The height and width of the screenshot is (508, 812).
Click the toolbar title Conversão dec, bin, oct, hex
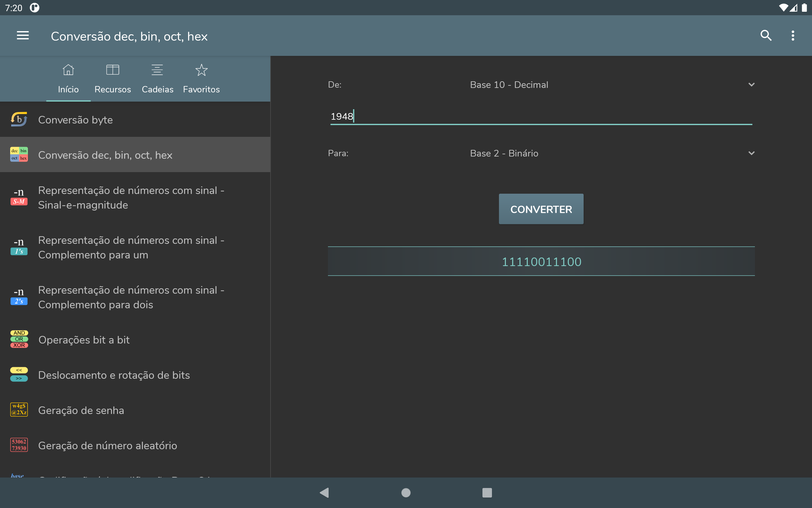[129, 36]
